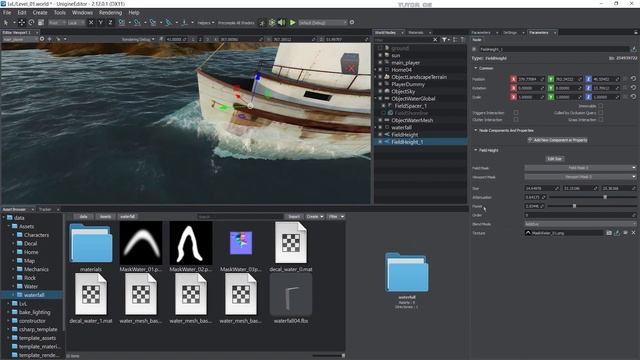Toggle enabled checkbox of main_player node

point(380,63)
